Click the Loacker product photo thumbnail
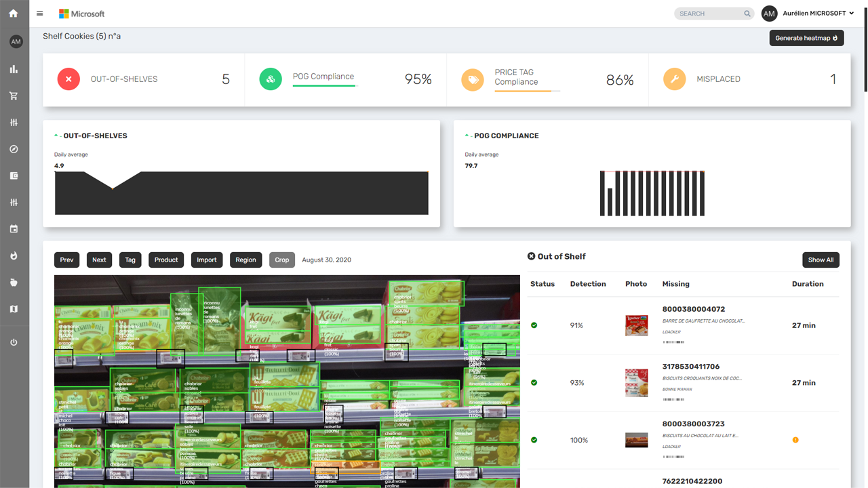This screenshot has width=868, height=488. (636, 325)
